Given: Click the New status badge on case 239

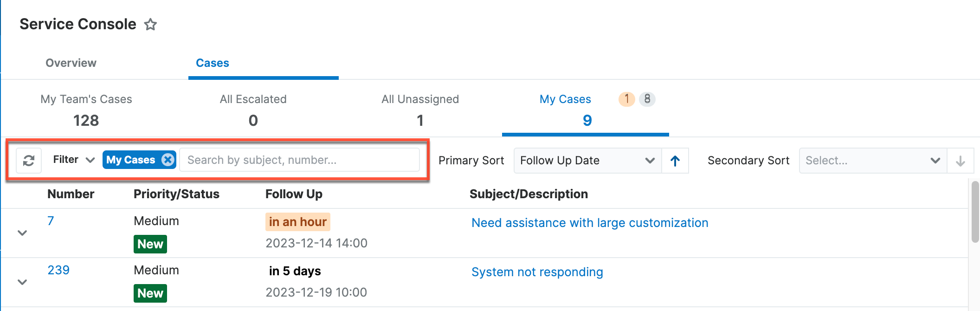Looking at the screenshot, I should pyautogui.click(x=150, y=293).
